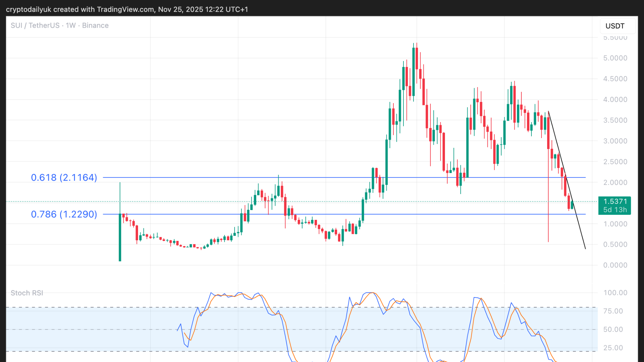Click the 5.0000 price axis label
Image resolution: width=644 pixels, height=362 pixels.
(615, 58)
